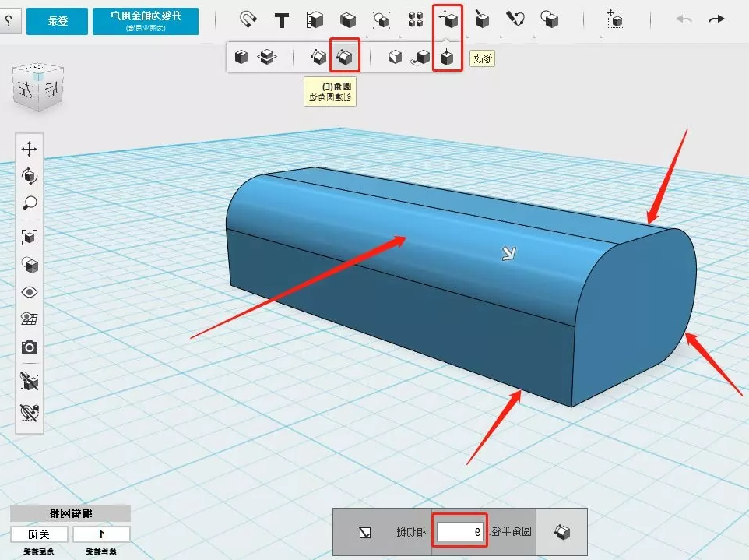This screenshot has height=560, width=749.
Task: Click the 登录 login button
Action: point(58,21)
